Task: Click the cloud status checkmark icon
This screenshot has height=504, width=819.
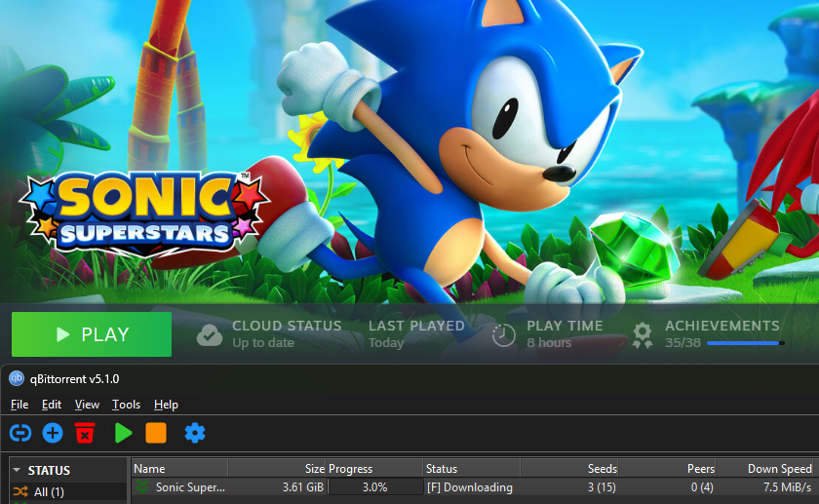Action: coord(210,334)
